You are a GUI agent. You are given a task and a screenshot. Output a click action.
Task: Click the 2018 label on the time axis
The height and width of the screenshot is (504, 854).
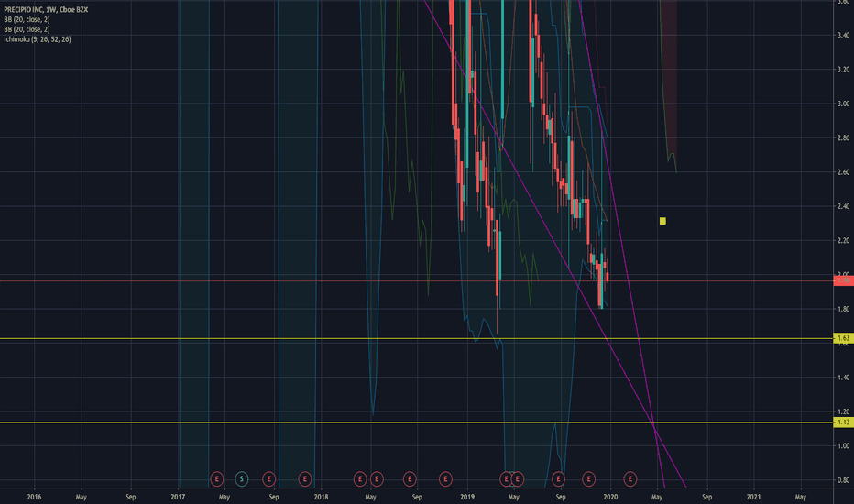pos(322,497)
